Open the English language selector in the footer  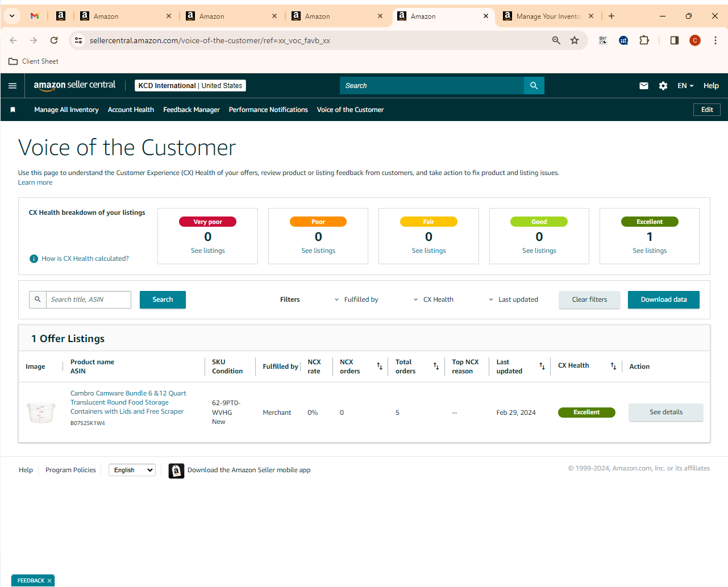(132, 470)
